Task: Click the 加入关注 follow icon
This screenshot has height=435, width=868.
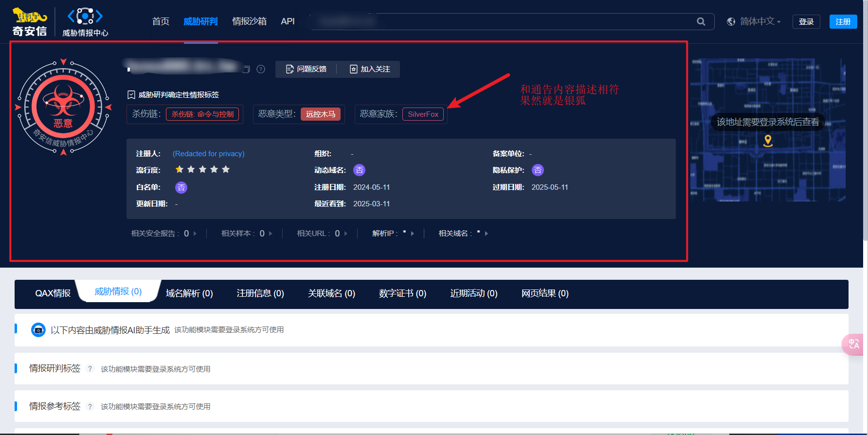Action: coord(354,69)
